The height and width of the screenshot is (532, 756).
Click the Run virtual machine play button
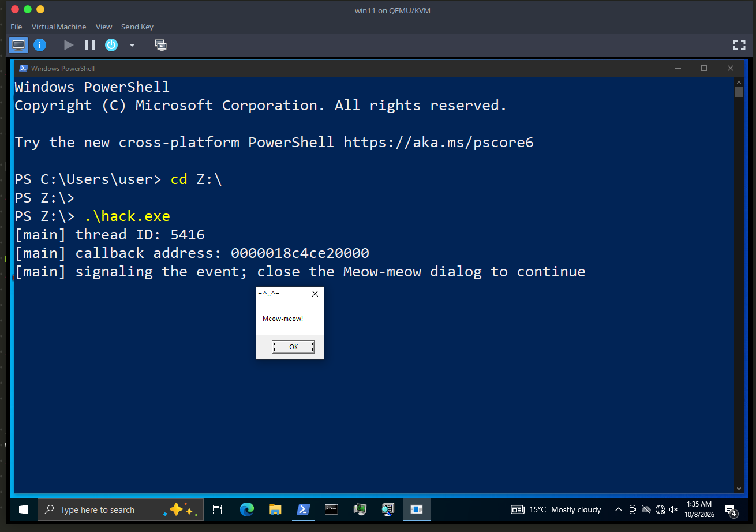tap(69, 44)
